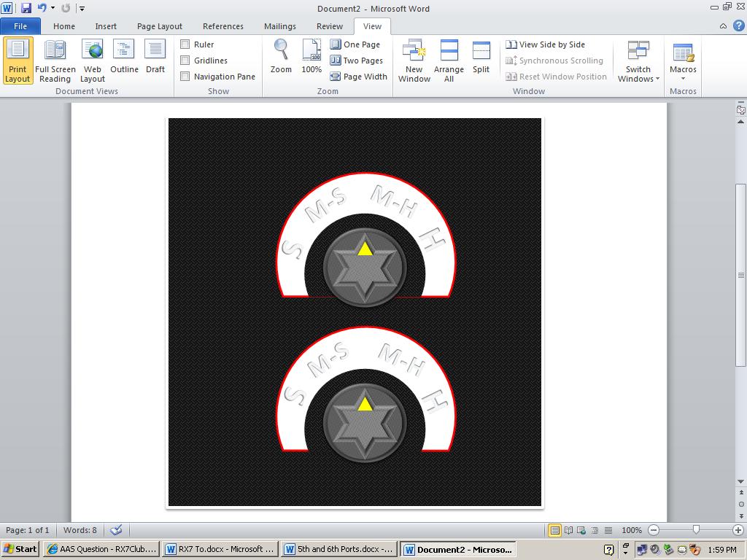Enable the Navigation Pane checkbox

(185, 76)
